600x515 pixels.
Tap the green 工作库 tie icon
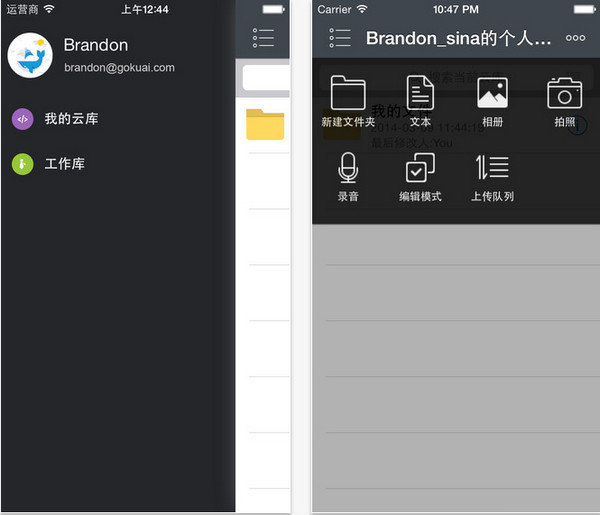(x=23, y=164)
